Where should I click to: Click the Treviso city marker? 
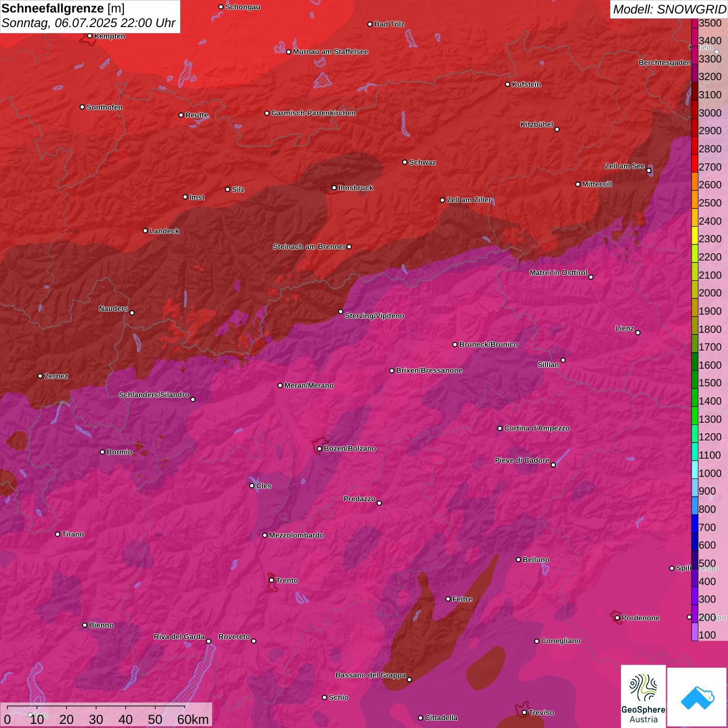pyautogui.click(x=524, y=712)
